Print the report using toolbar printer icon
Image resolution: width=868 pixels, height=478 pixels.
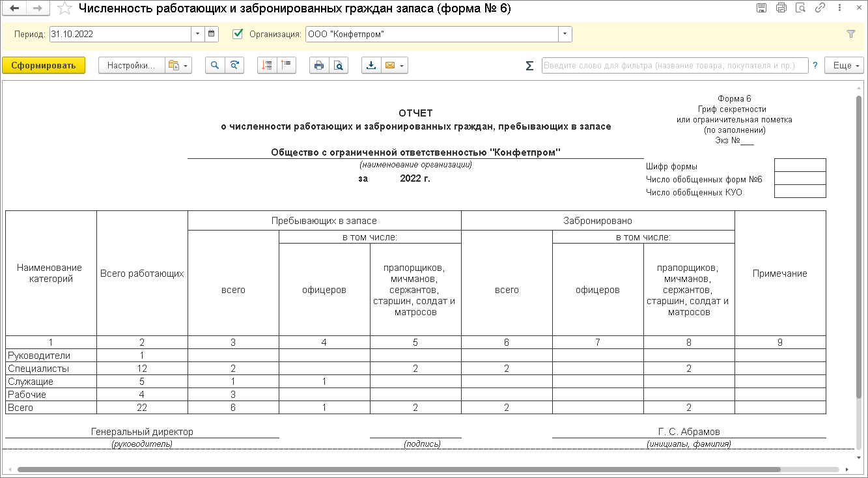pos(319,65)
